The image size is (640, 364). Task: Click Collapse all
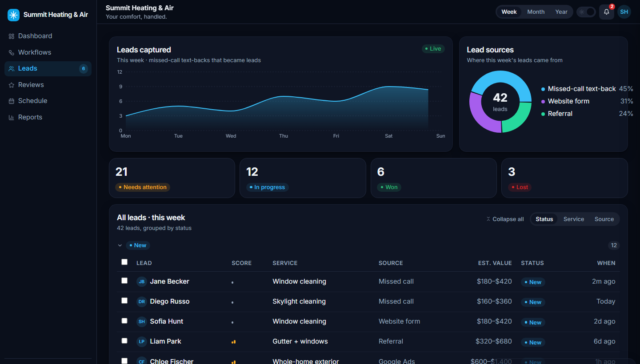click(x=505, y=219)
